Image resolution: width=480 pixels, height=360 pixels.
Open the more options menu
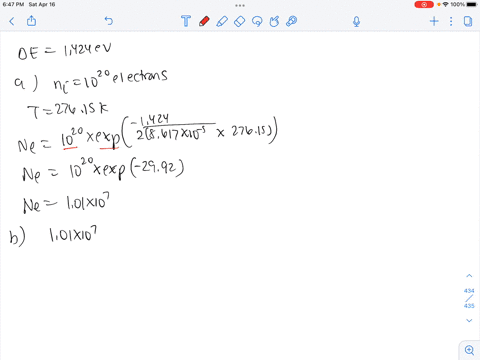[x=451, y=21]
